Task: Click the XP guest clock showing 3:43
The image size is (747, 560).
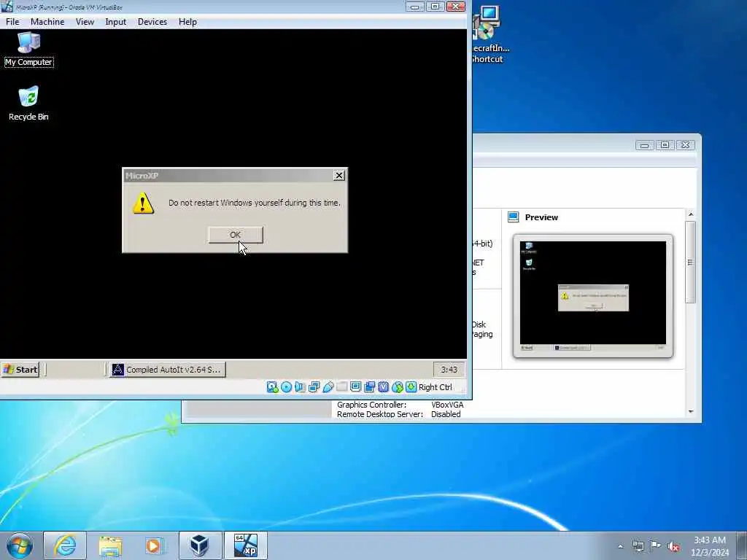Action: pyautogui.click(x=449, y=370)
